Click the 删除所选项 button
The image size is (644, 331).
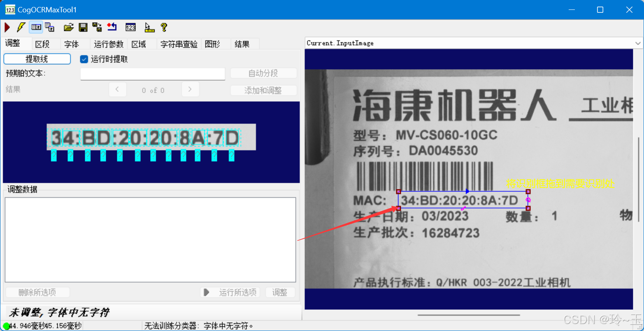pyautogui.click(x=37, y=292)
